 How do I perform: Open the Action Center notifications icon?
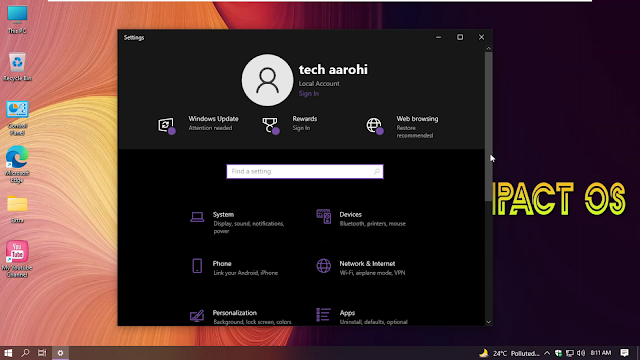tap(624, 353)
